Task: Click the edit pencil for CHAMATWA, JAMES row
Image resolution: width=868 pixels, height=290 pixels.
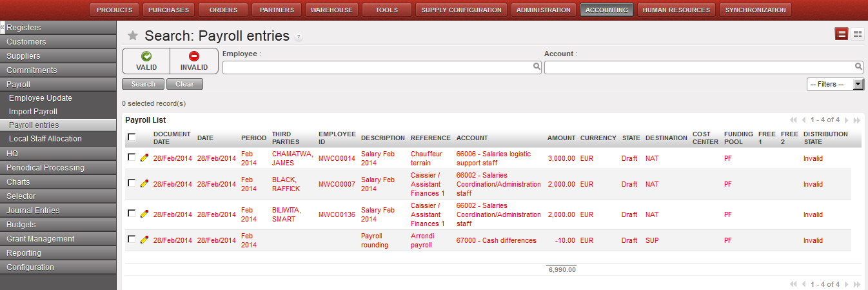Action: (144, 158)
